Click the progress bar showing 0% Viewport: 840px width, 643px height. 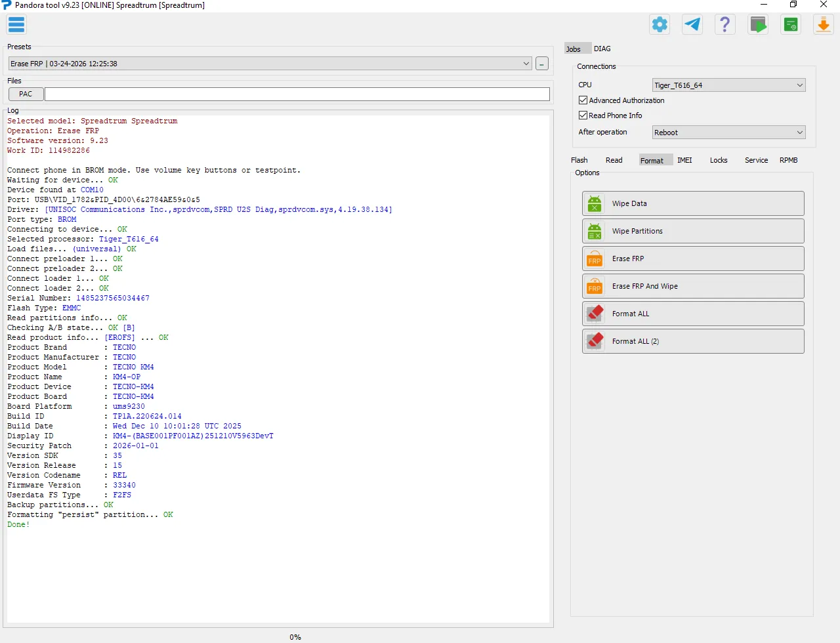(295, 636)
